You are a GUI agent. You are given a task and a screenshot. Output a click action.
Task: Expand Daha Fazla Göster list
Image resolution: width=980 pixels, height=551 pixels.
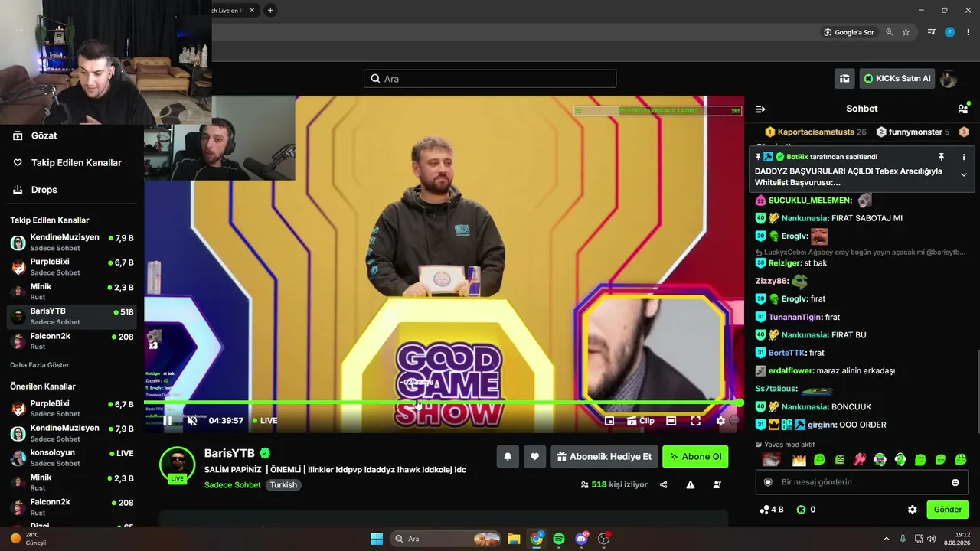click(40, 365)
